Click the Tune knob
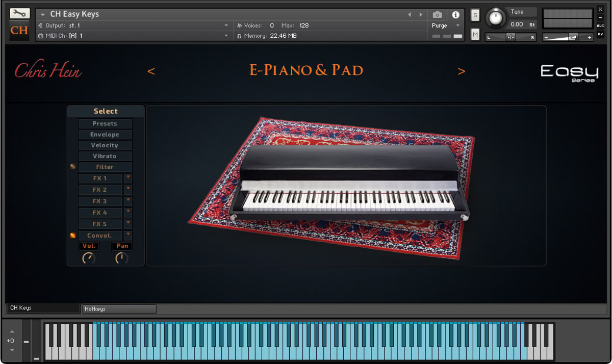 [x=495, y=18]
